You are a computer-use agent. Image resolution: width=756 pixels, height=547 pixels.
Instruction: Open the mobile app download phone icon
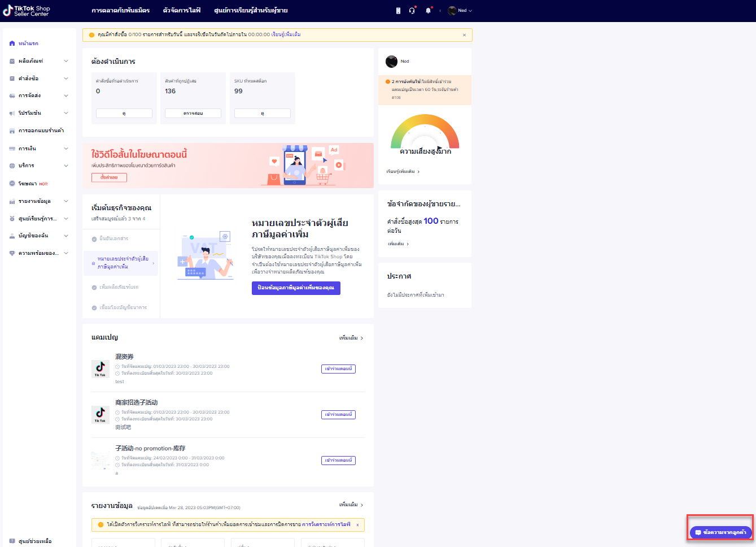tap(398, 11)
